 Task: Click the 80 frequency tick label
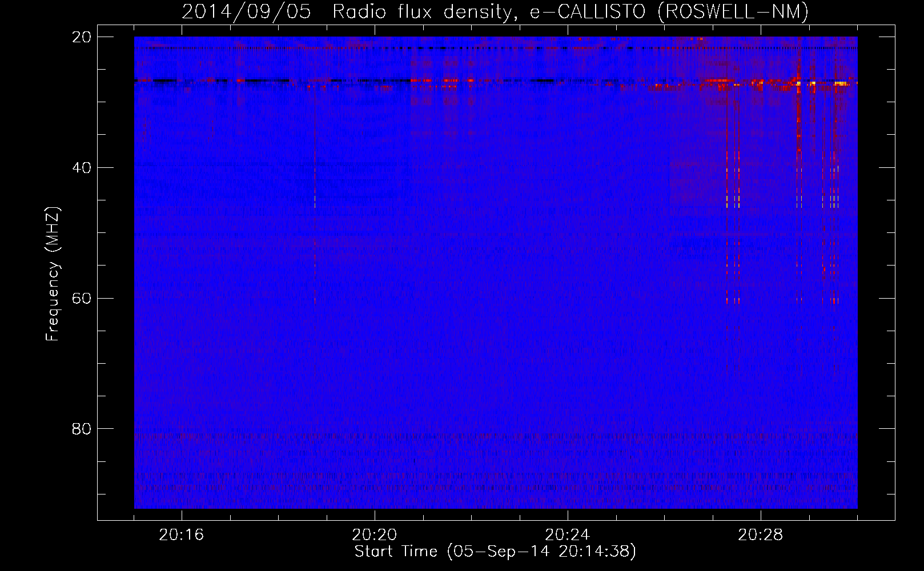tap(82, 429)
